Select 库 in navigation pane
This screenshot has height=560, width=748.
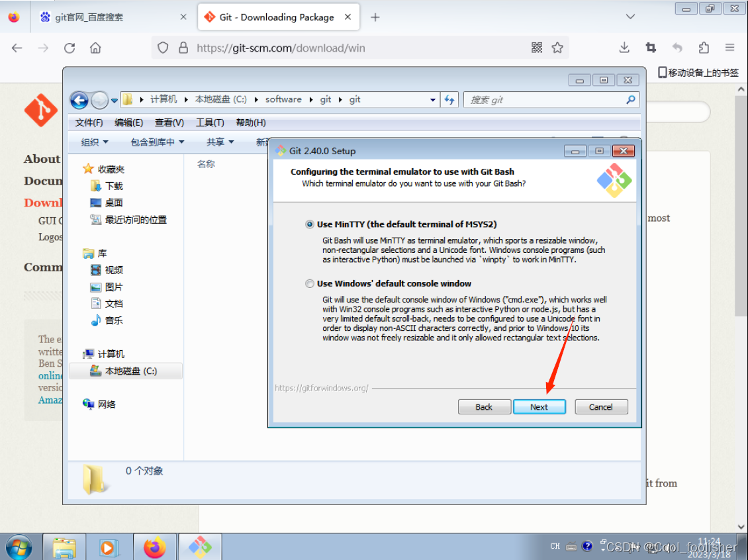[x=95, y=254]
